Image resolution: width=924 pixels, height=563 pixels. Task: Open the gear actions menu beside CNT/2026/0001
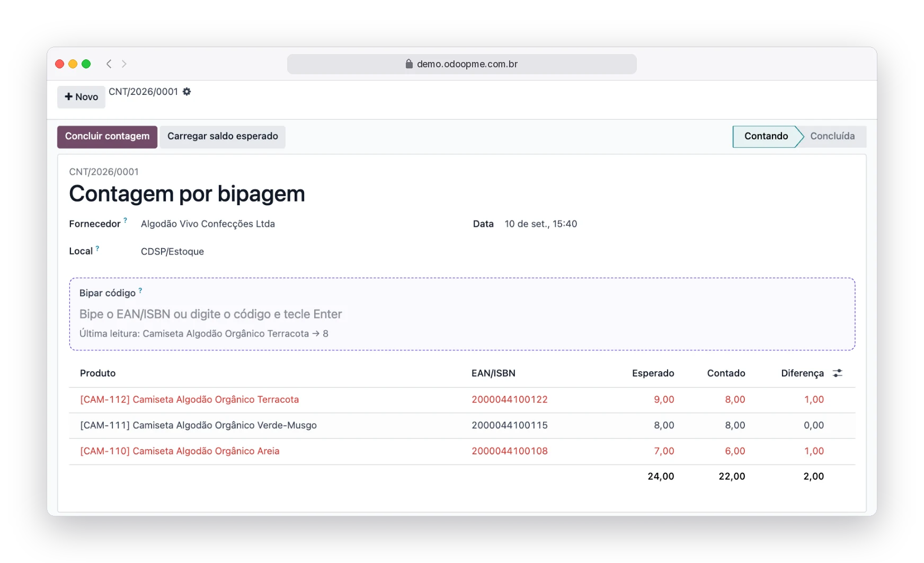click(186, 92)
